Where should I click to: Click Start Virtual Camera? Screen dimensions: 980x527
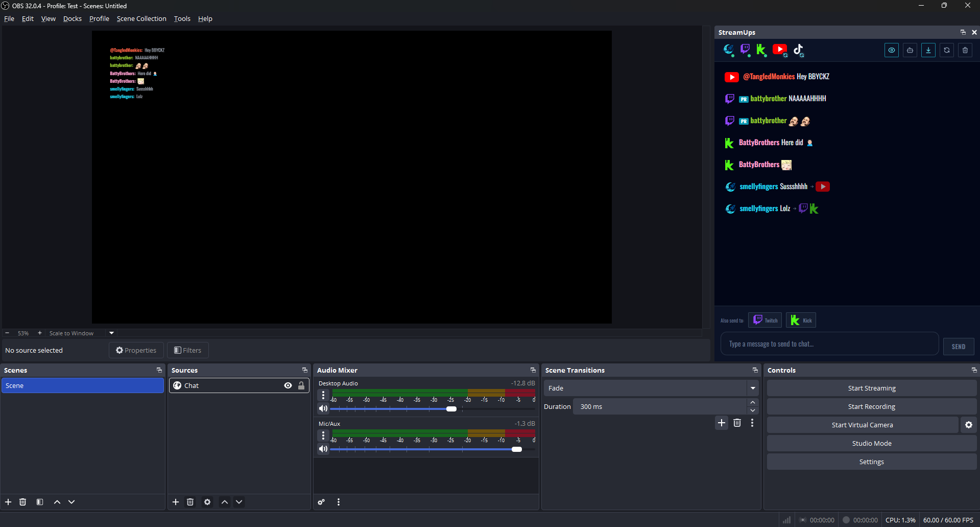click(863, 425)
